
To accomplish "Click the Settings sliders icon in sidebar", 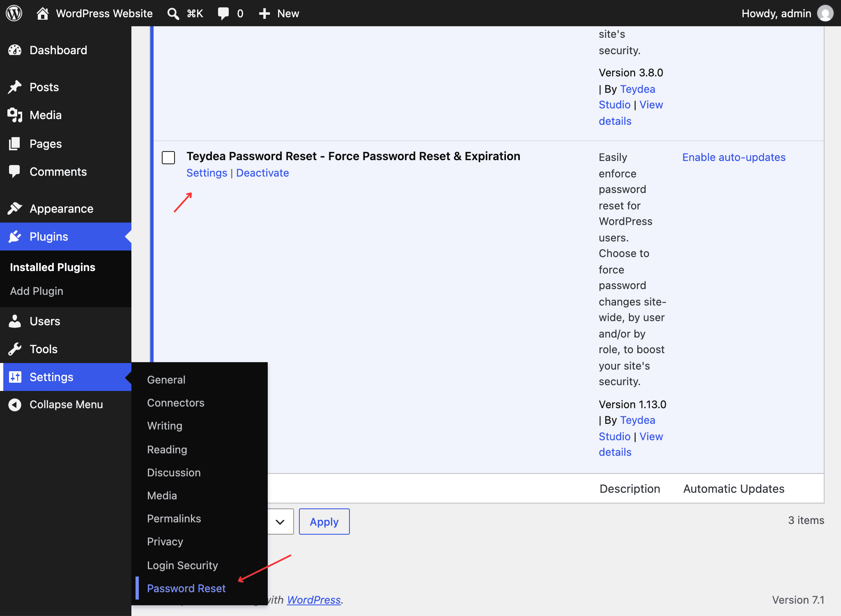I will pyautogui.click(x=15, y=377).
